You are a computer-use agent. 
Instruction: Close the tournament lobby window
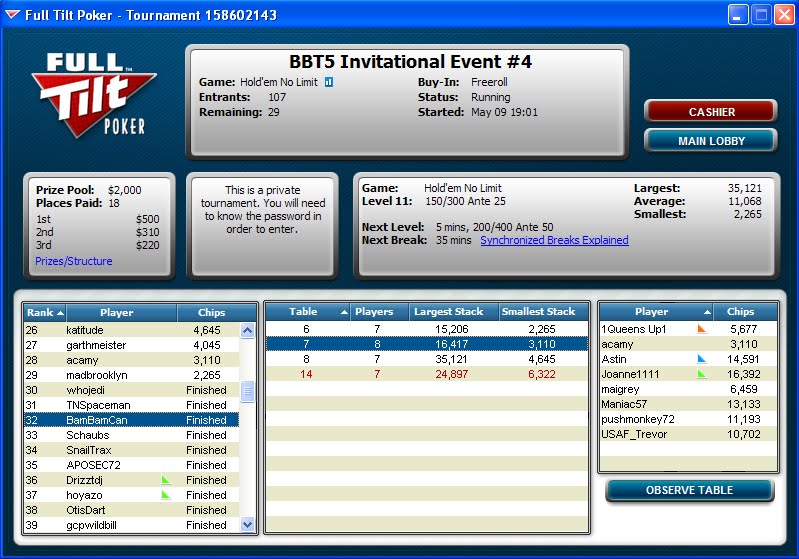click(x=784, y=15)
